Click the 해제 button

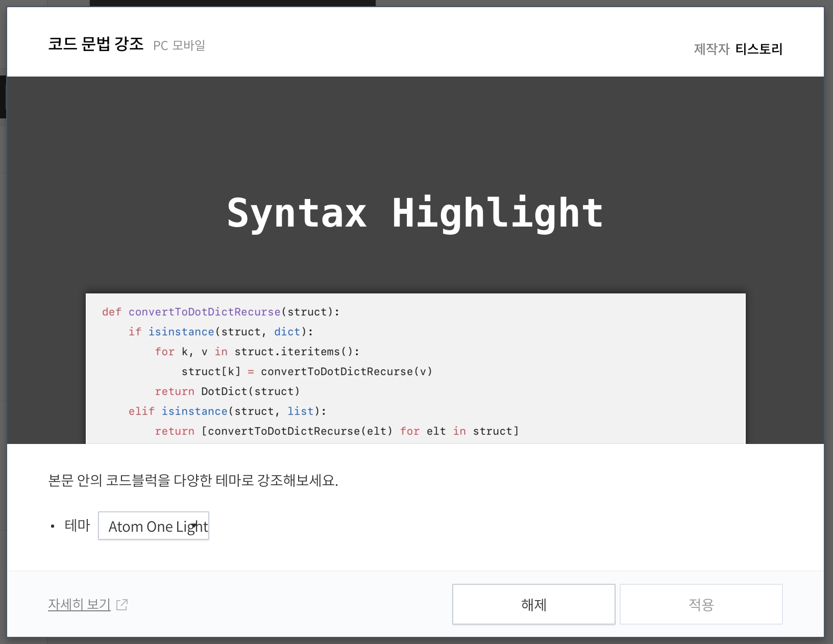pyautogui.click(x=534, y=604)
